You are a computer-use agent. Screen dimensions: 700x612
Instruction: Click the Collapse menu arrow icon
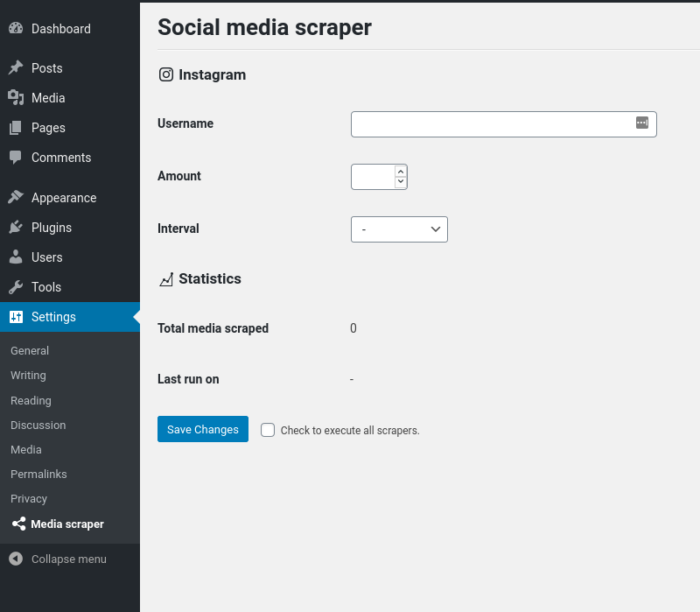(16, 559)
